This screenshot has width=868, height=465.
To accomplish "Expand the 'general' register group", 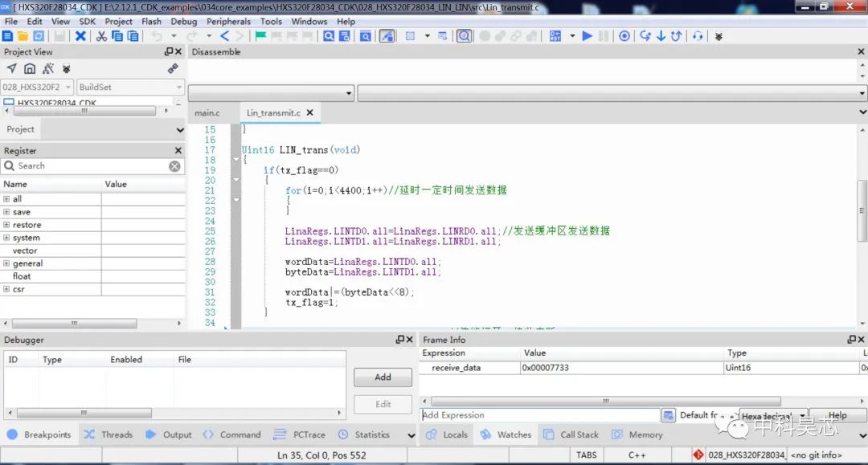I will click(x=6, y=263).
